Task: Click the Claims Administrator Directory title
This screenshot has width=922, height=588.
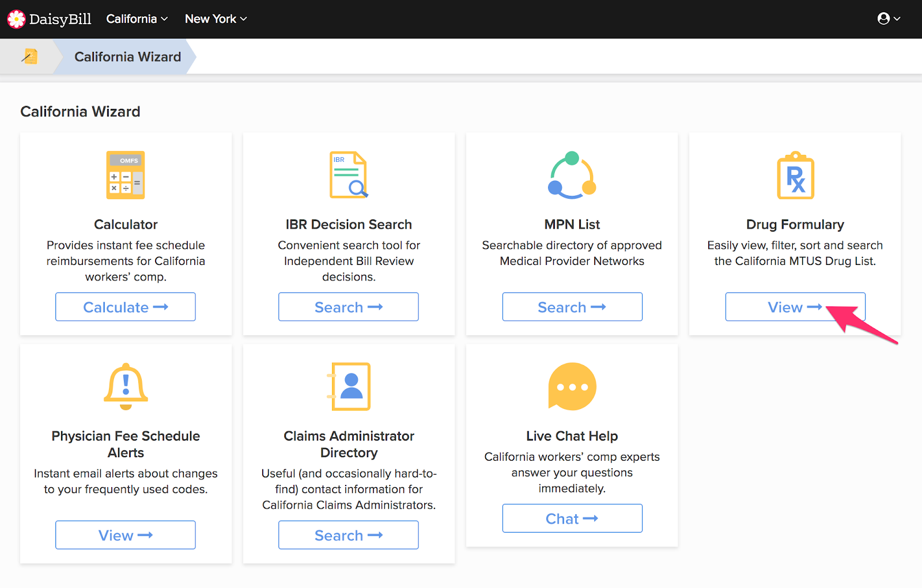Action: (349, 444)
